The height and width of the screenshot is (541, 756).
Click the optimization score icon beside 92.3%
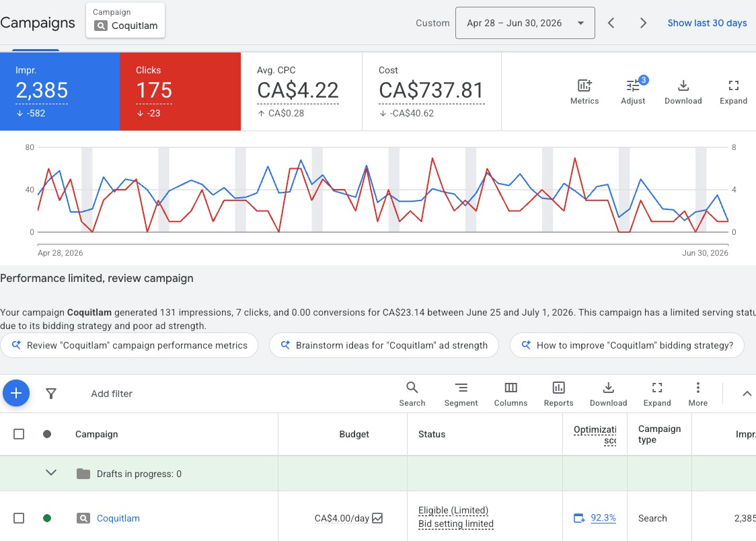tap(579, 518)
